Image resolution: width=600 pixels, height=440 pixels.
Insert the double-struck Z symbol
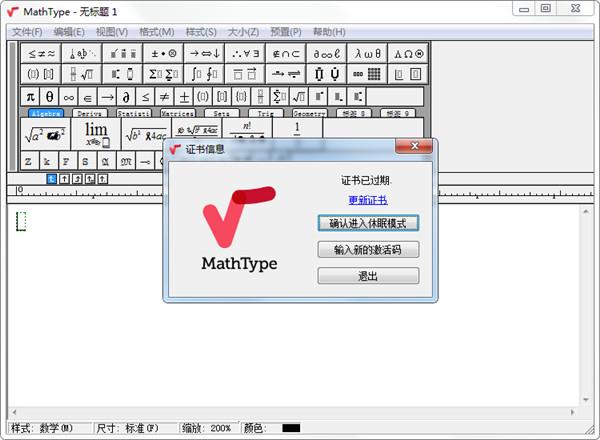coord(28,161)
